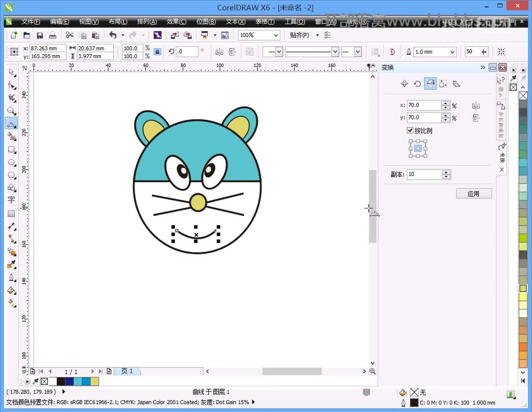Viewport: 532px width, 412px height.
Task: Close the transform docker
Action: pyautogui.click(x=503, y=68)
